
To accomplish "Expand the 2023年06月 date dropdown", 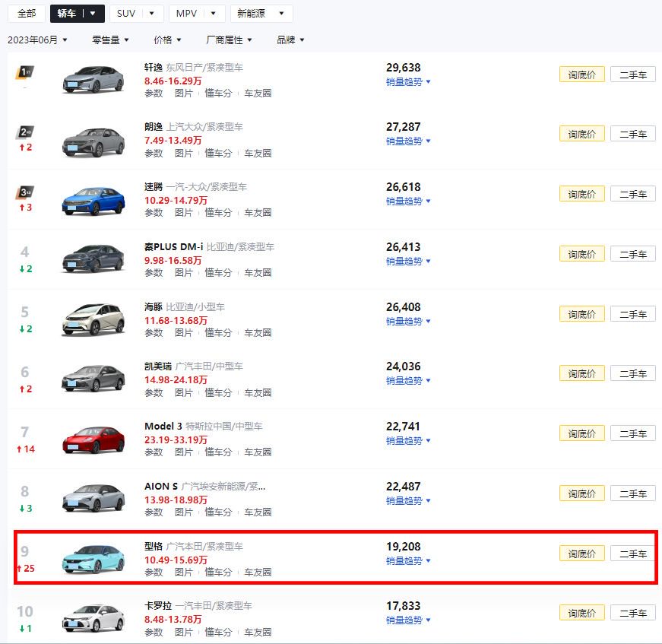I will click(37, 40).
